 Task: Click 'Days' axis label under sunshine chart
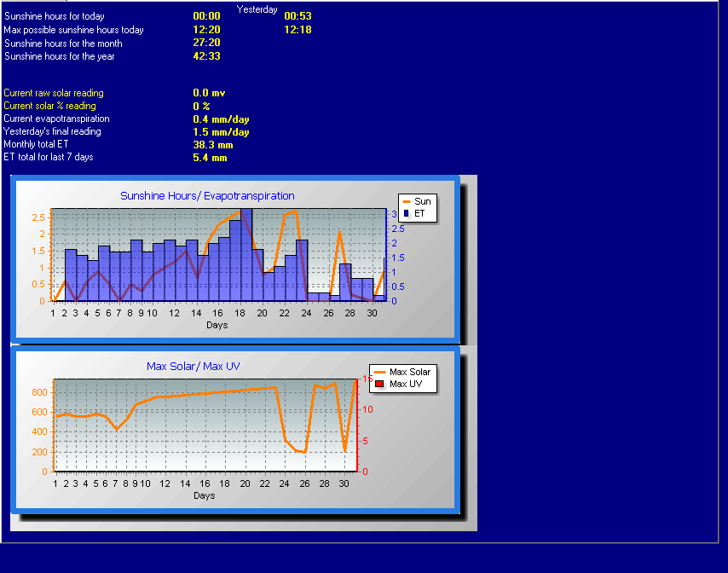(217, 325)
